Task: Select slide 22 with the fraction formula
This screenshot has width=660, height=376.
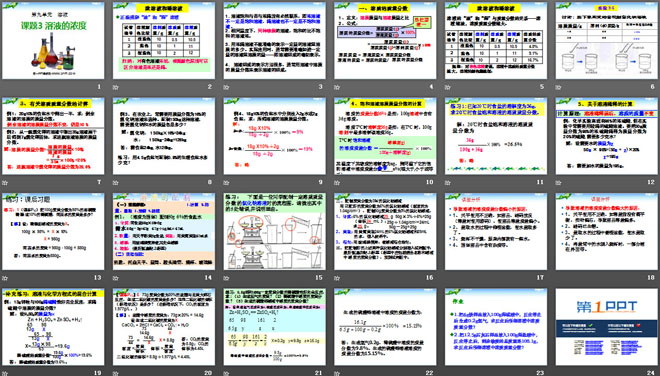Action: tap(385, 327)
